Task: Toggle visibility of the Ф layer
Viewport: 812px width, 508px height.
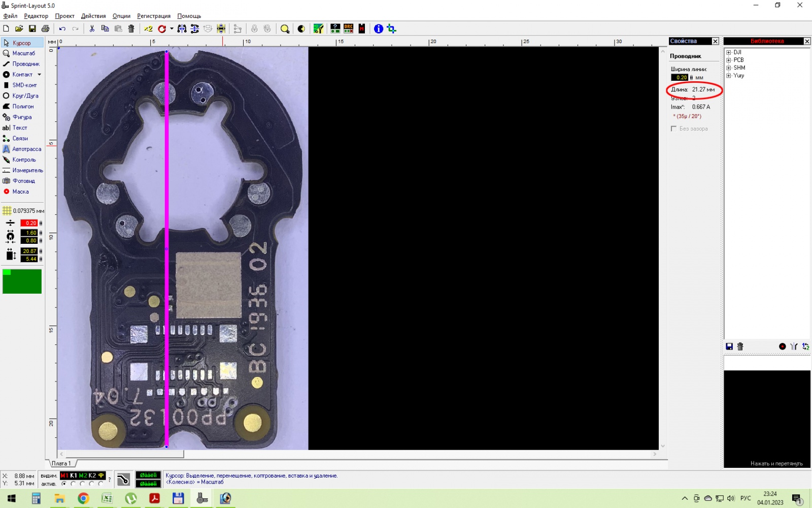Action: [101, 475]
